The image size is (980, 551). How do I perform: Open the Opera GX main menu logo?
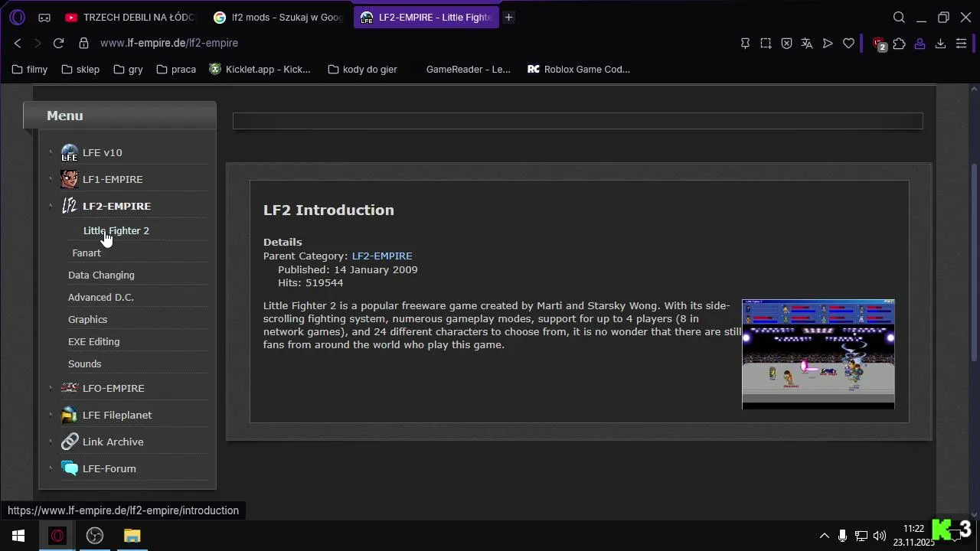(17, 17)
